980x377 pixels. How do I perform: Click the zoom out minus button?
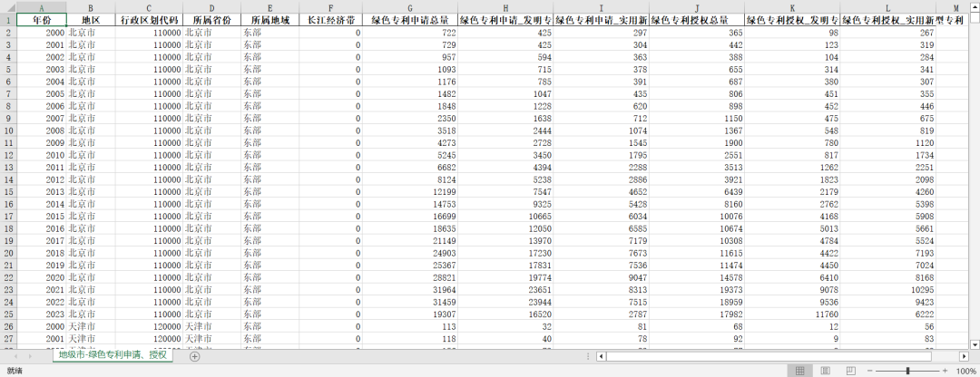point(870,371)
